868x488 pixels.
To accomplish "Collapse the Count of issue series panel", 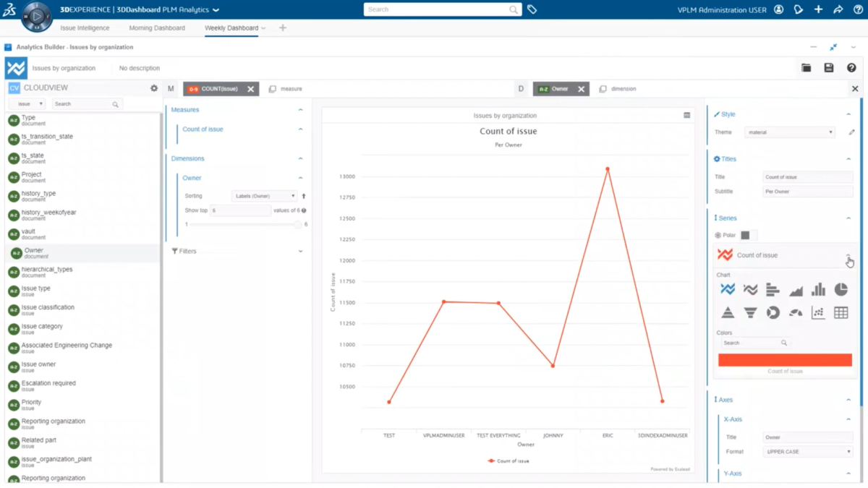I will (848, 255).
